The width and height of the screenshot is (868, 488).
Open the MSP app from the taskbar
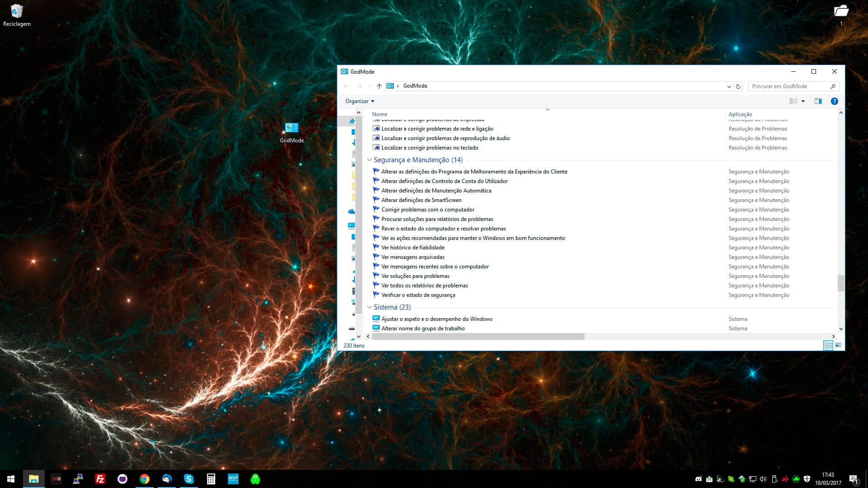tap(233, 479)
